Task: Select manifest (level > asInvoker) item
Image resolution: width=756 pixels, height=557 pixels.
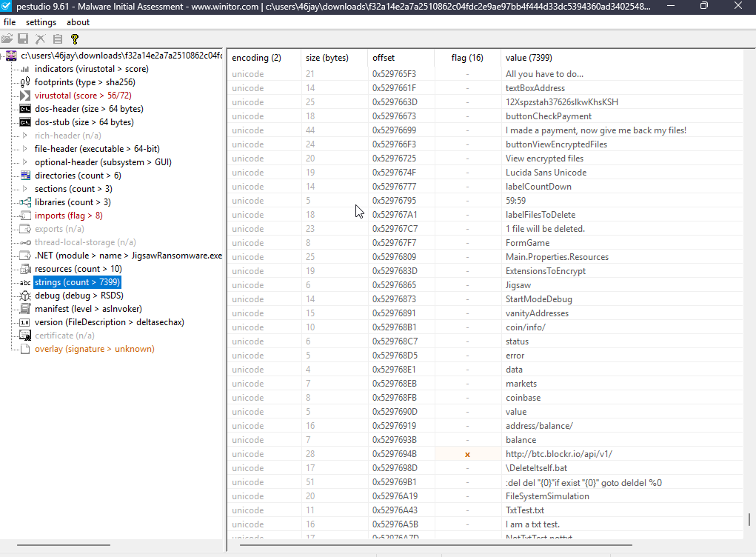Action: pos(88,309)
